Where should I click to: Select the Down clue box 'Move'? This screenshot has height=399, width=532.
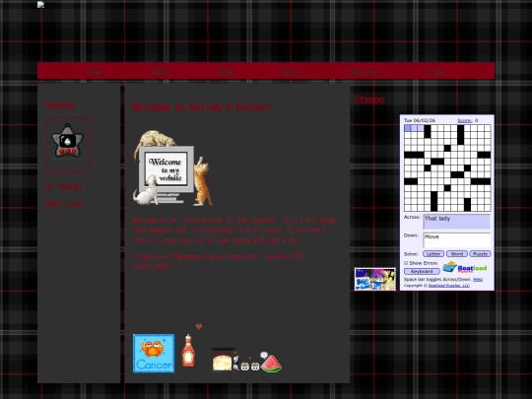point(456,240)
